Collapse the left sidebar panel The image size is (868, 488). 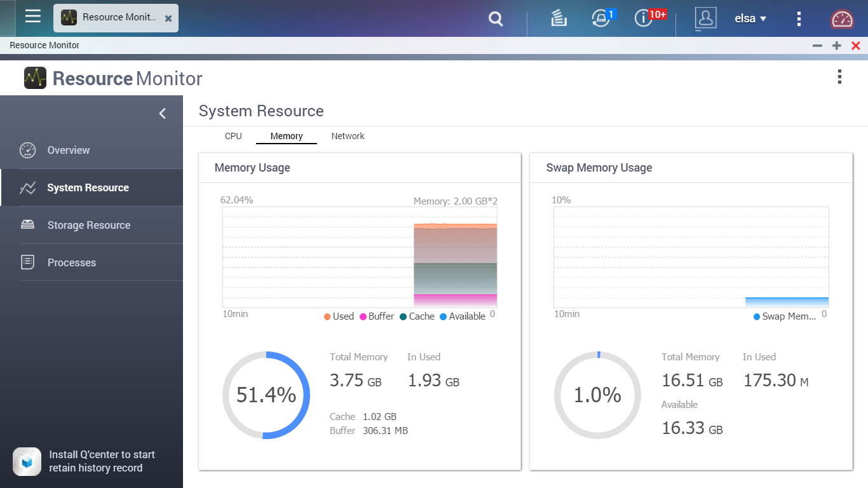[163, 114]
